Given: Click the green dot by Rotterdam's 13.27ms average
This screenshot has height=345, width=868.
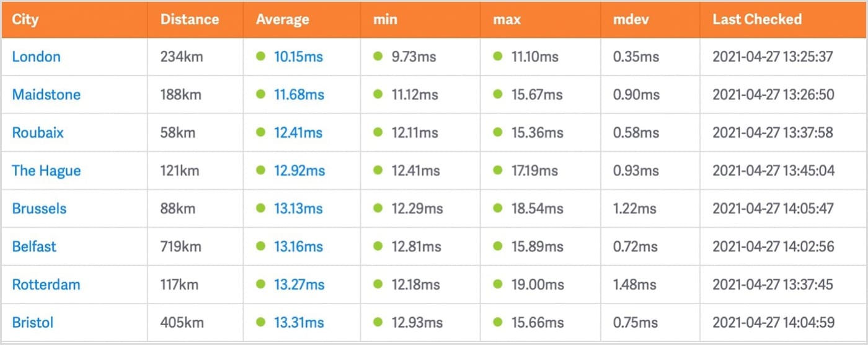Looking at the screenshot, I should 260,284.
